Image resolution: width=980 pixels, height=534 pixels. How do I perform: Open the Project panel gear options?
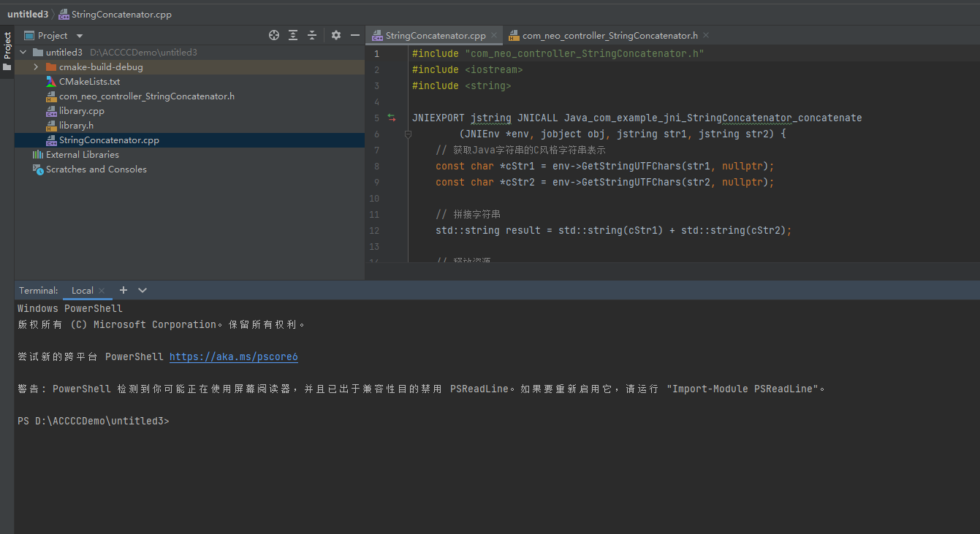336,35
